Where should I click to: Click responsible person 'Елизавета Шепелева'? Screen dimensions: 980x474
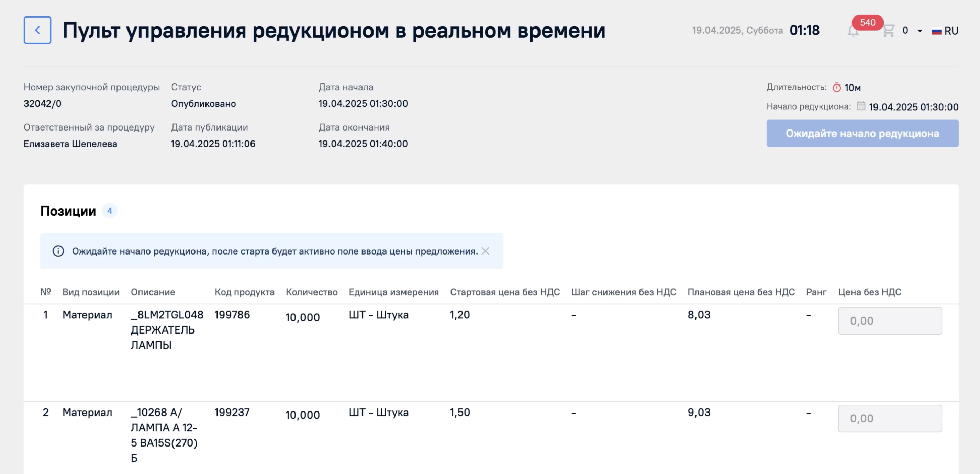click(x=70, y=144)
